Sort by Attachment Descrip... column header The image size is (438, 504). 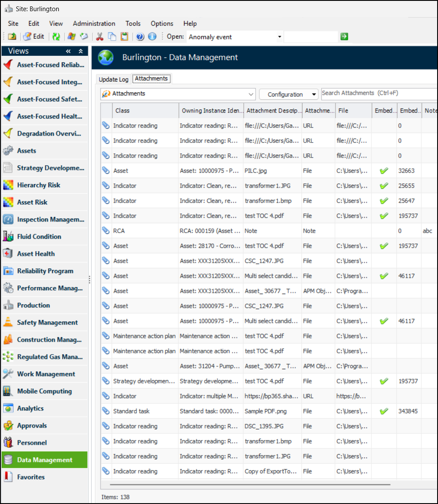[x=273, y=111]
